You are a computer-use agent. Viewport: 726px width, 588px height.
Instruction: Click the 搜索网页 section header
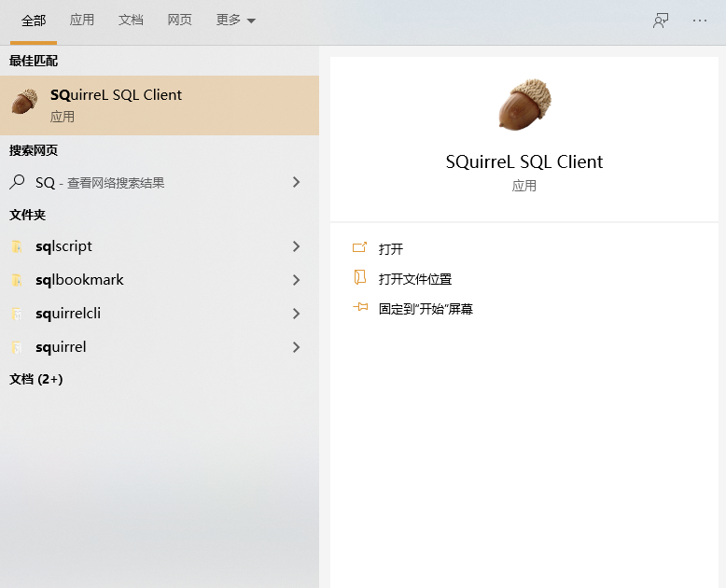click(x=34, y=150)
